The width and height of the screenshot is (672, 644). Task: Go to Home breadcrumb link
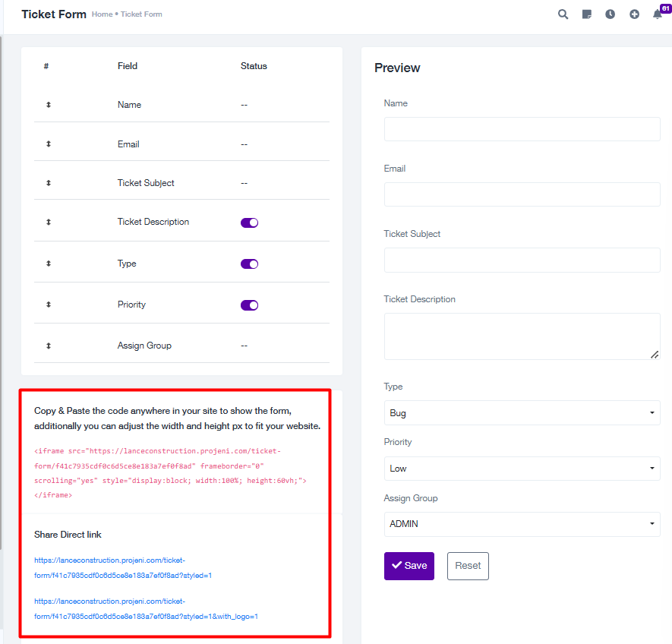click(102, 14)
